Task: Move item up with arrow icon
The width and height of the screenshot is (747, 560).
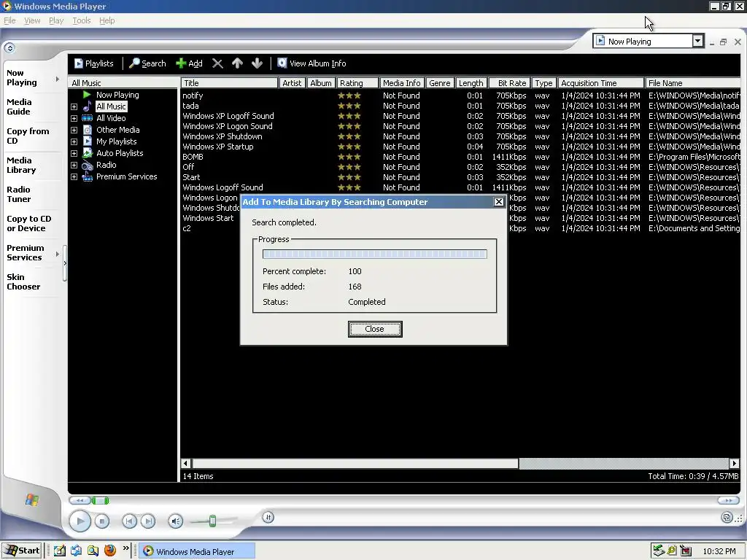Action: (x=237, y=63)
